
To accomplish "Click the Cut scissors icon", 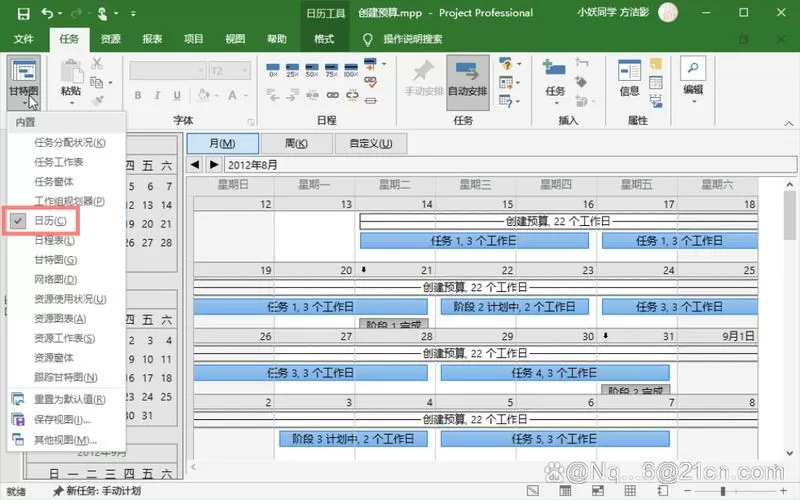I will [x=96, y=64].
